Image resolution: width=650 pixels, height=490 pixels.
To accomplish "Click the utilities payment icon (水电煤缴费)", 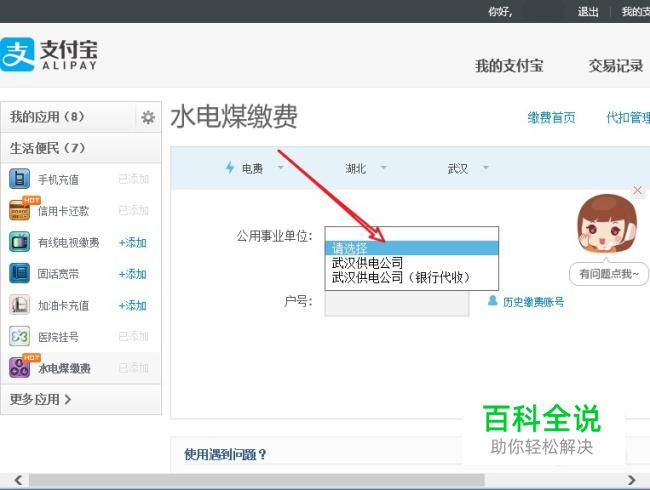I will [19, 368].
